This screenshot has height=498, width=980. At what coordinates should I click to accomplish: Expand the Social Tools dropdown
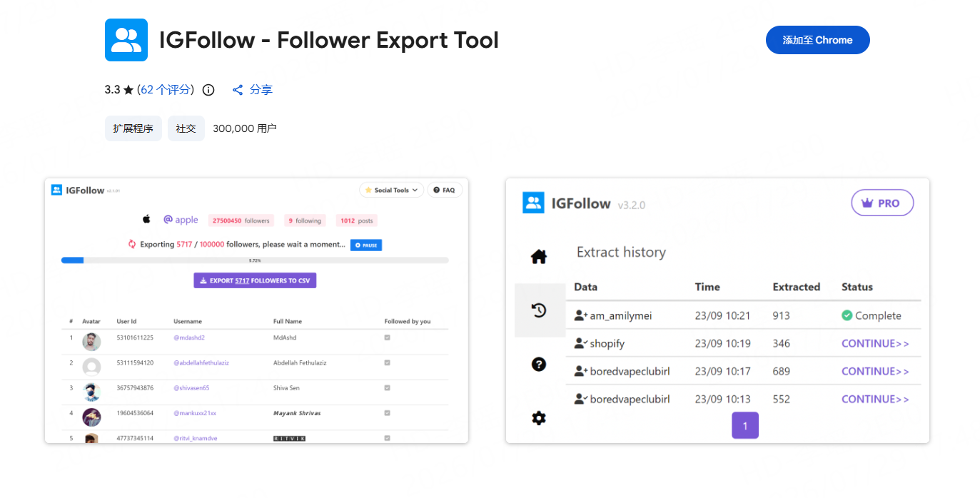point(391,190)
